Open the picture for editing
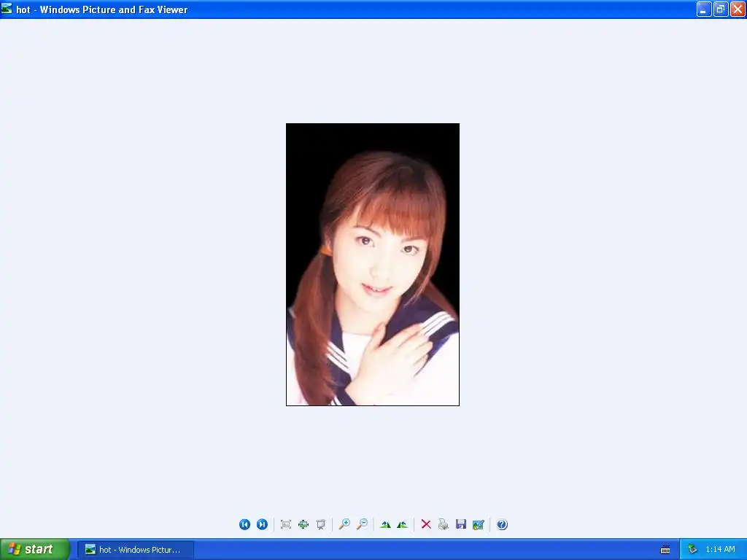 479,524
